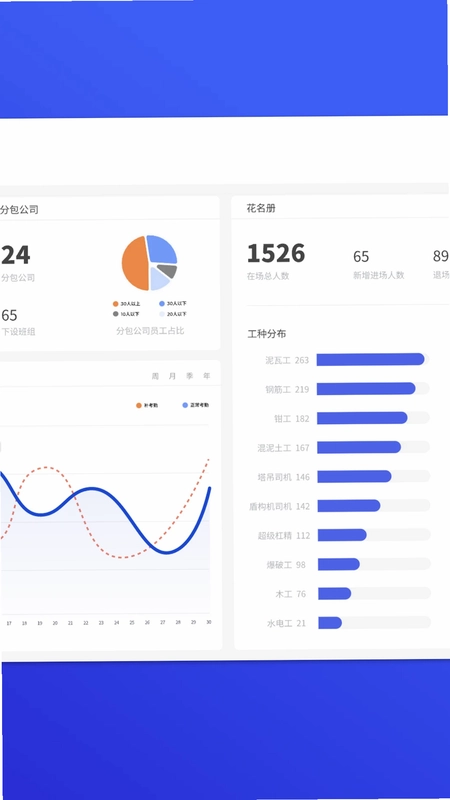Open the 分包公司 card title
The image size is (450, 800).
(19, 210)
